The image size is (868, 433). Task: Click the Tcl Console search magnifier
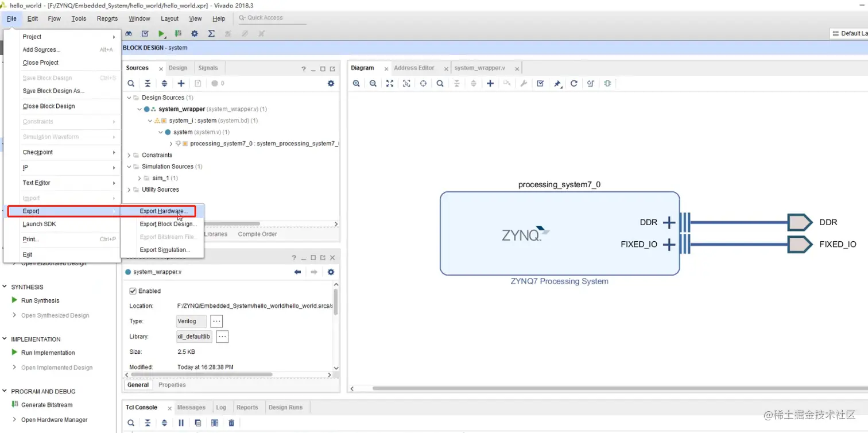click(131, 423)
